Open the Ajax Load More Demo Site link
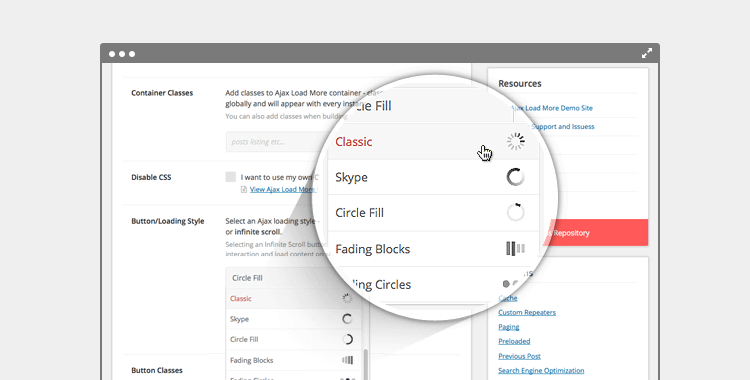750x380 pixels. pyautogui.click(x=552, y=108)
